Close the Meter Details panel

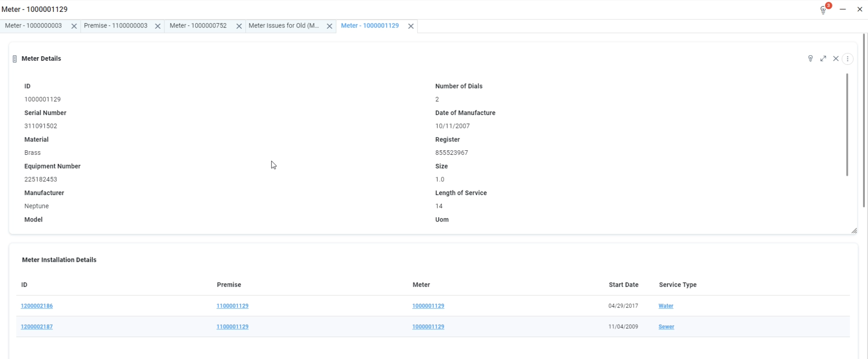836,58
